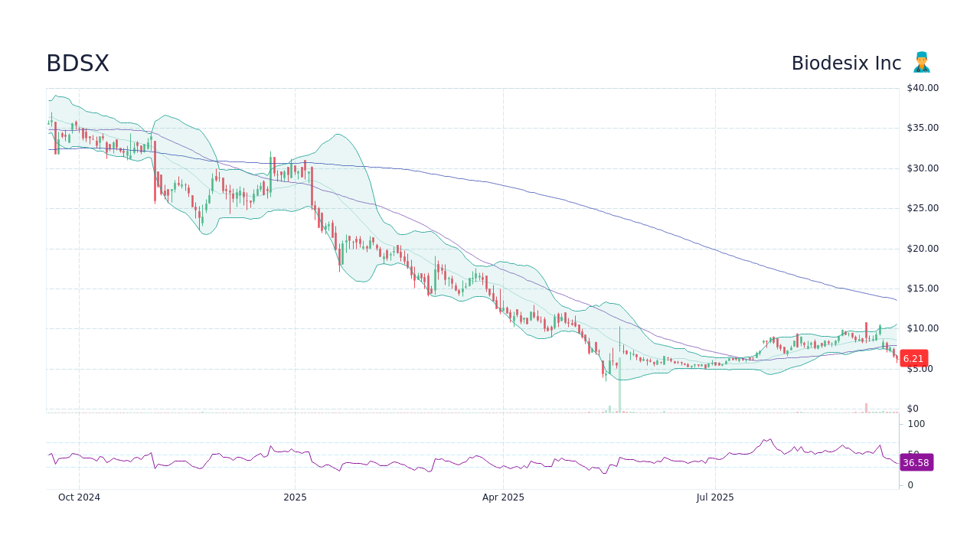Click the $35.00 price axis label

pos(923,128)
